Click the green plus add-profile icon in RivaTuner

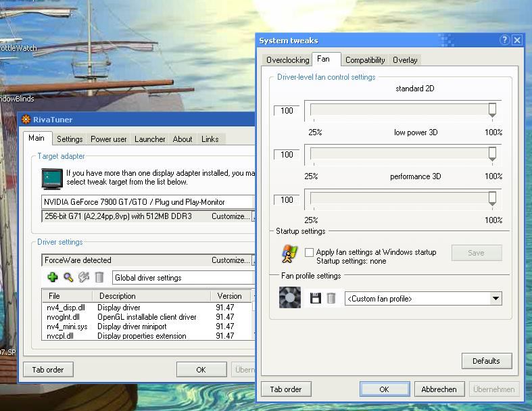pos(53,277)
